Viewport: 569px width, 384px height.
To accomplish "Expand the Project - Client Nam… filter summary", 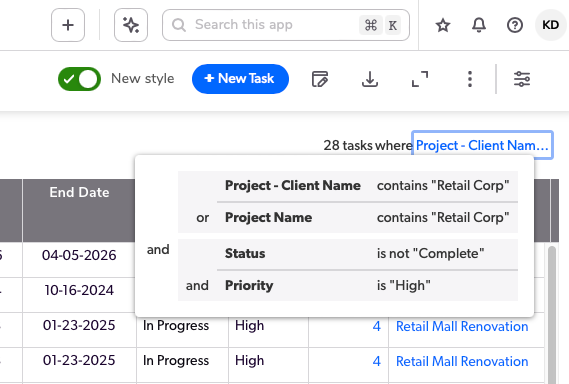I will [x=482, y=146].
